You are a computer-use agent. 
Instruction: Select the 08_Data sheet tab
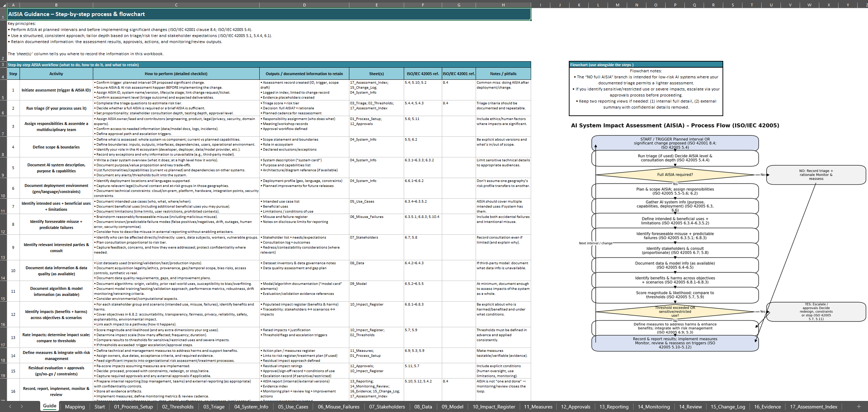click(x=423, y=406)
